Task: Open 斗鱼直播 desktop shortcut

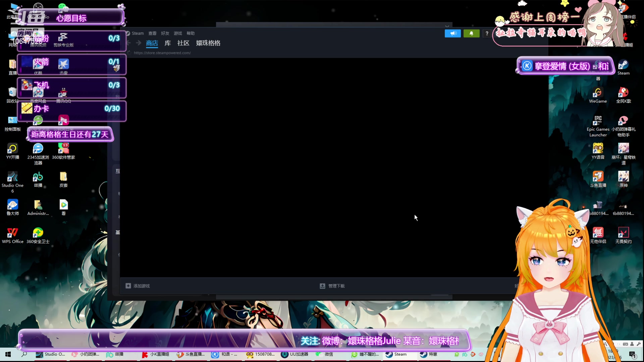Action: (598, 179)
